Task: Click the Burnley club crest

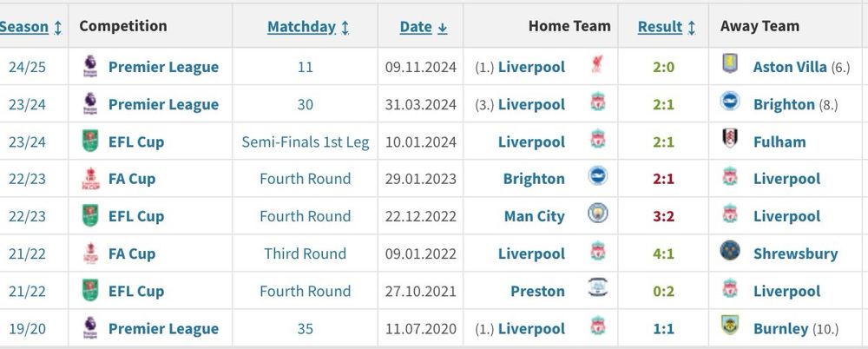Action: [x=730, y=327]
